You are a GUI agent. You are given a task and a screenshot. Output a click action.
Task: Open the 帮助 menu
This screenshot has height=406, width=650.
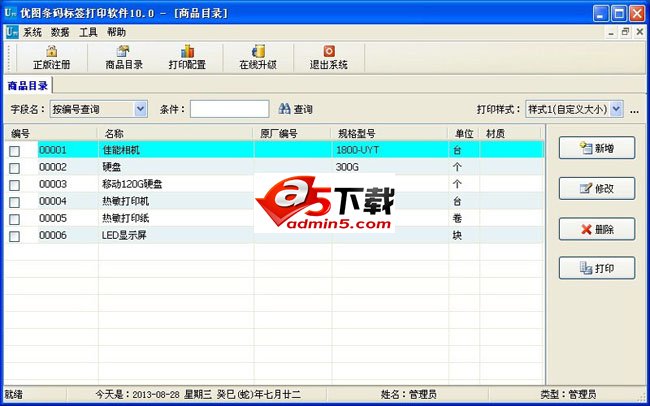[x=116, y=32]
